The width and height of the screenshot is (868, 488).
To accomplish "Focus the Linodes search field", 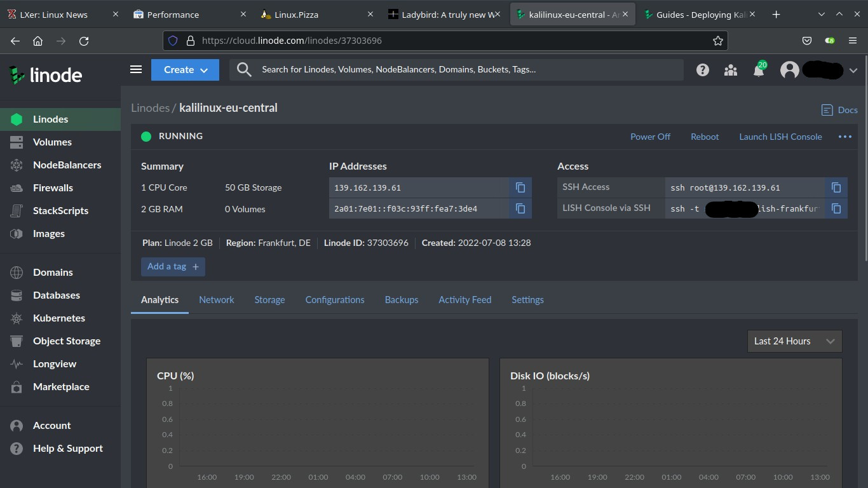I will pos(456,70).
